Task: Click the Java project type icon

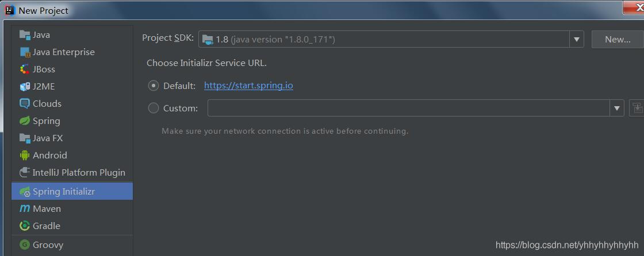Action: 25,35
